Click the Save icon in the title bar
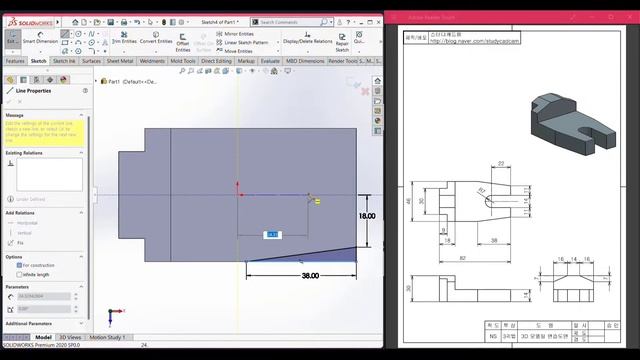 coord(111,22)
